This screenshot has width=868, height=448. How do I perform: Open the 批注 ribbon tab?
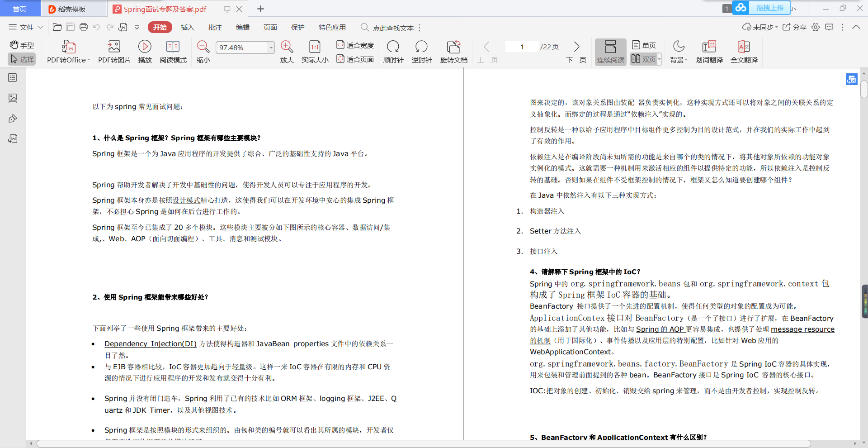pos(215,27)
